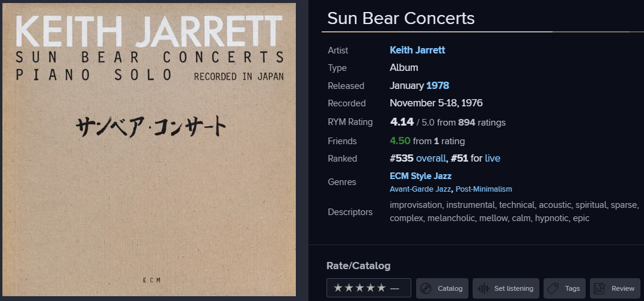Viewport: 644px width, 301px height.
Task: Open the Keith Jarrett artist page
Action: [x=417, y=50]
